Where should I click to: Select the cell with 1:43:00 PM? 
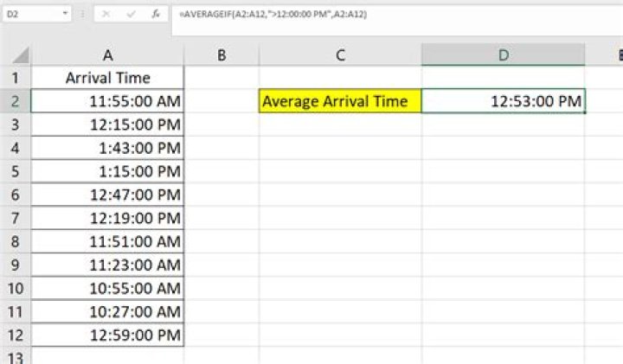107,148
